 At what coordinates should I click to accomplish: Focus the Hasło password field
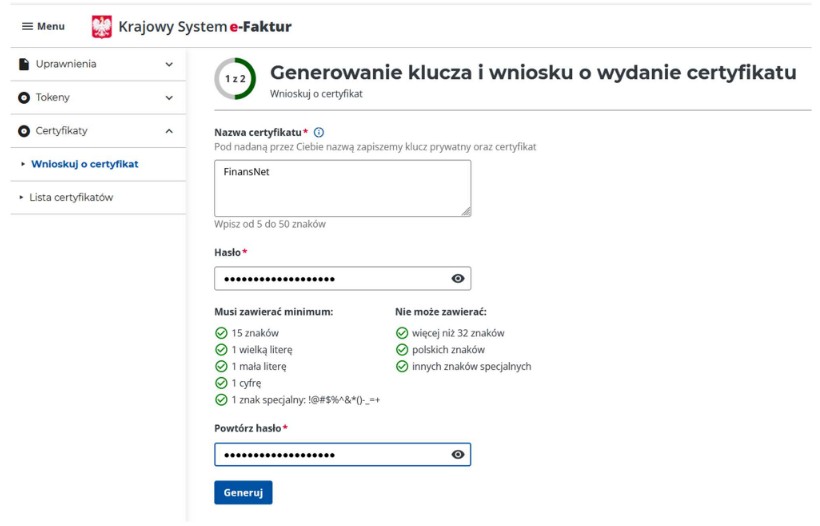coord(343,279)
